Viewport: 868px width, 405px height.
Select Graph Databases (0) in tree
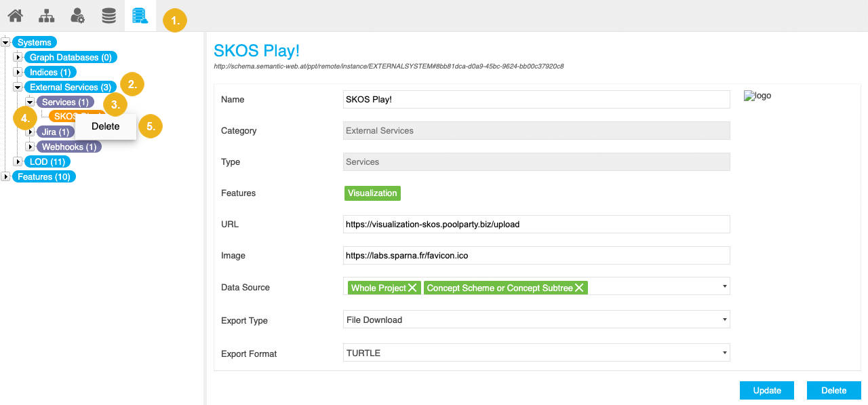pos(71,57)
